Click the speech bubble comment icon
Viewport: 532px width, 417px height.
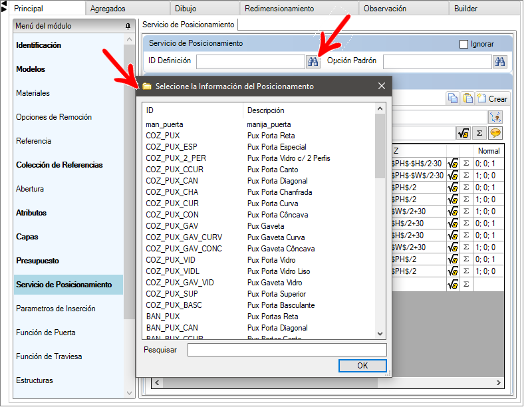pos(495,133)
